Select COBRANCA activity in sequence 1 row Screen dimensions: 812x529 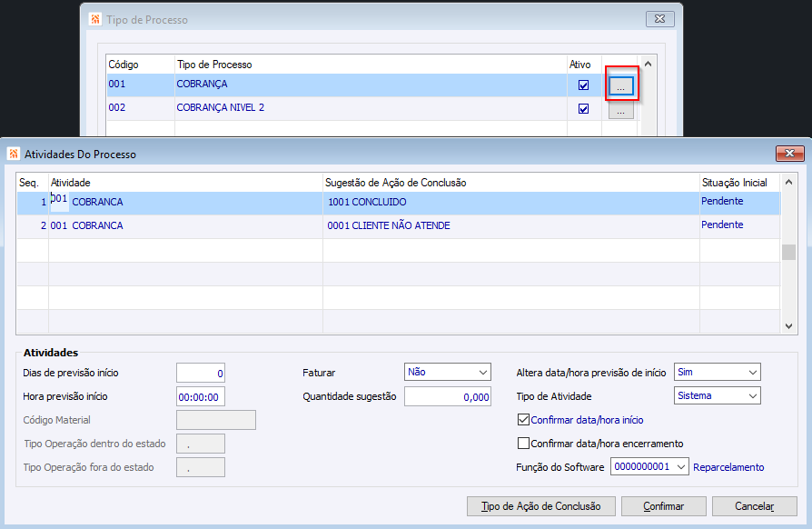[x=97, y=202]
